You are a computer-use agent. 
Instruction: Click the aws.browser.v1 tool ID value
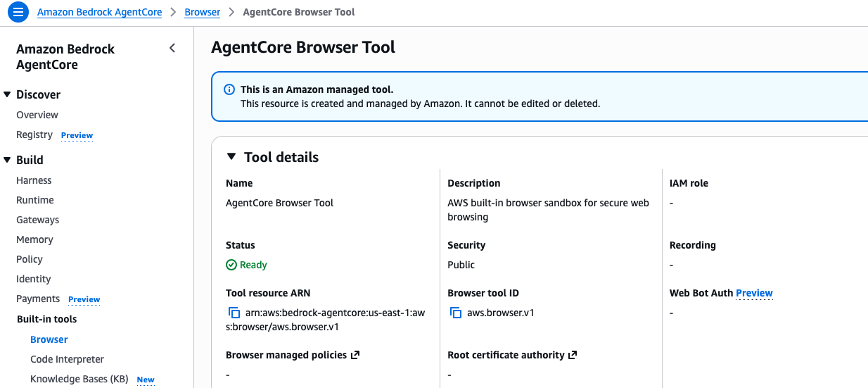tap(501, 313)
